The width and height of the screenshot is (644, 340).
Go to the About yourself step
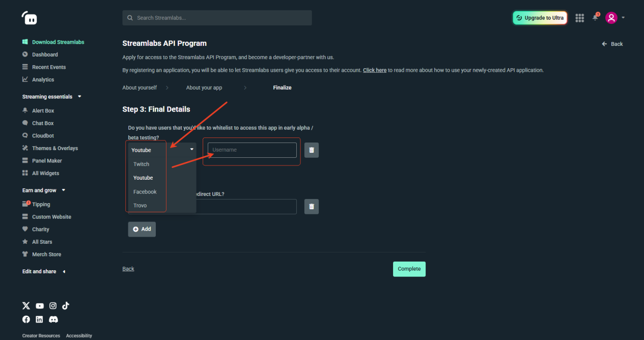pos(139,88)
